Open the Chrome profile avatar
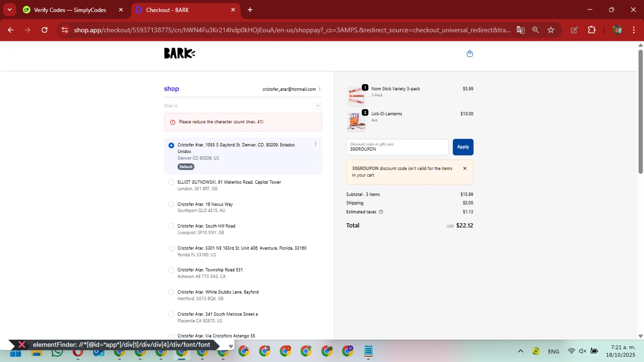 coord(617,30)
